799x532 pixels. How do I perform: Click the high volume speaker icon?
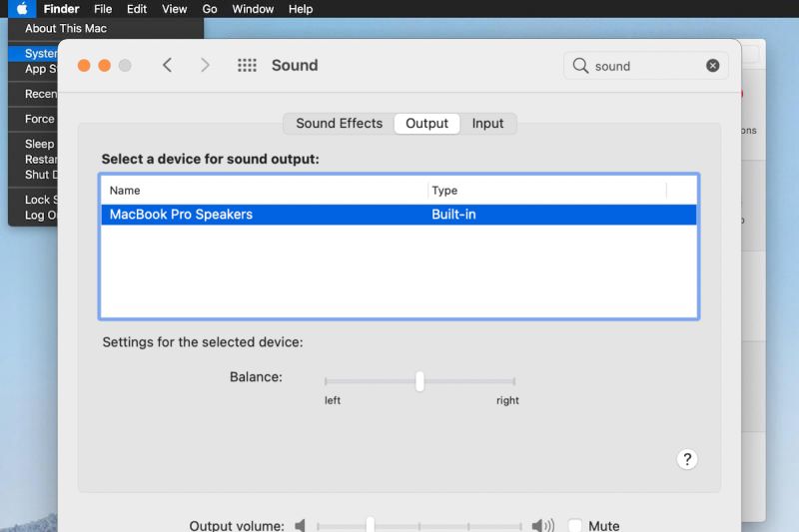click(x=542, y=525)
